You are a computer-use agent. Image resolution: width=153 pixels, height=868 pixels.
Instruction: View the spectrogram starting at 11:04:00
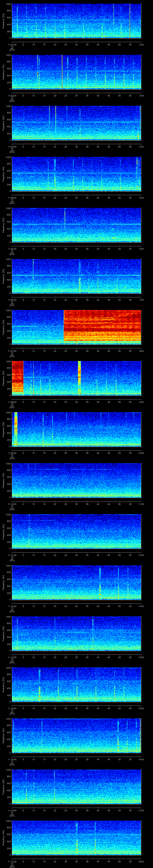(76, 174)
